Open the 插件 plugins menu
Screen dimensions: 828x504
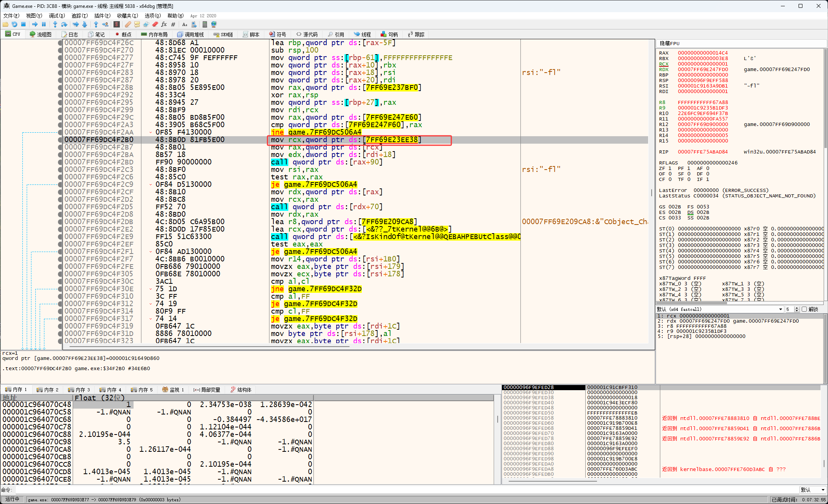click(x=102, y=16)
